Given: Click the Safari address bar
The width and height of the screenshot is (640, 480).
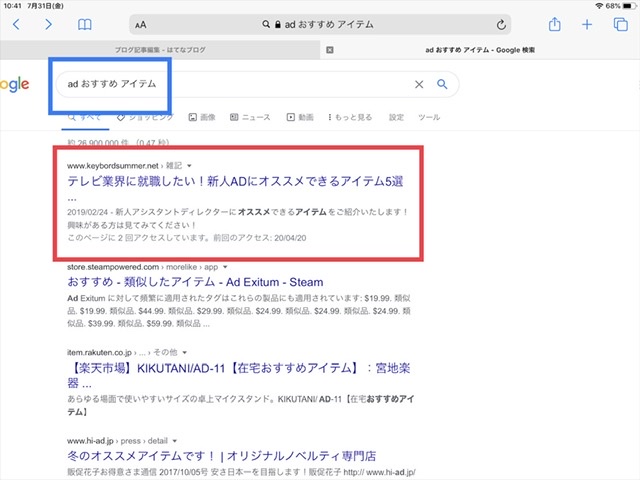Looking at the screenshot, I should coord(320,24).
